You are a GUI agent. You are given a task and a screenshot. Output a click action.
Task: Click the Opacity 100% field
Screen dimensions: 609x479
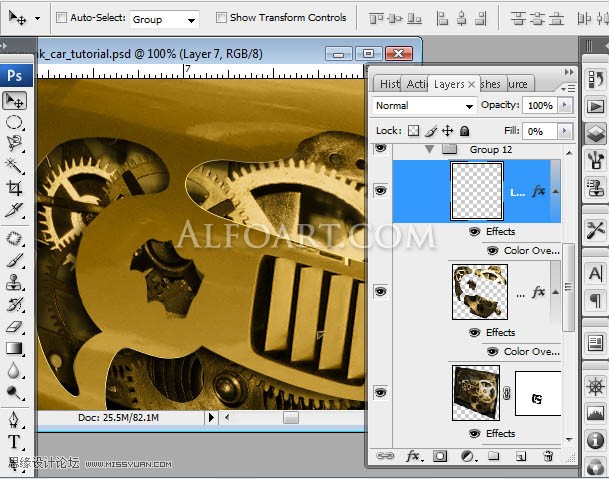click(540, 105)
